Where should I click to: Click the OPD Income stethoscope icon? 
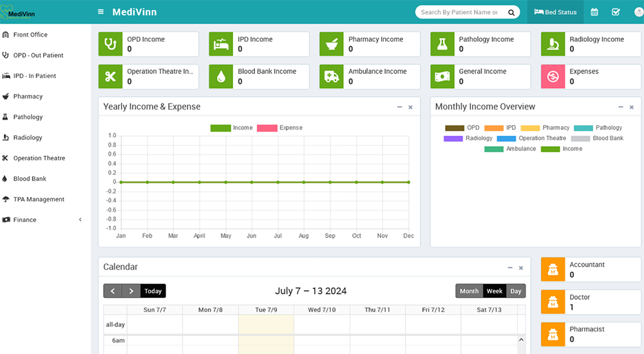click(110, 44)
